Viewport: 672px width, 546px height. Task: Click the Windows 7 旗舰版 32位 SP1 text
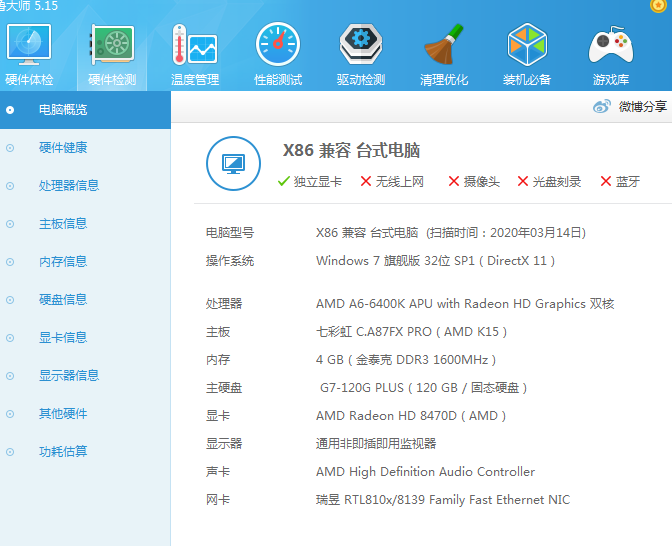tap(435, 261)
